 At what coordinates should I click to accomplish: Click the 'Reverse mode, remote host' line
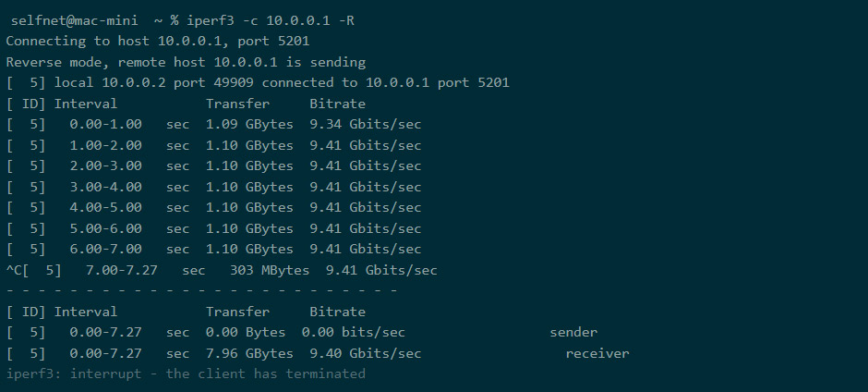pyautogui.click(x=186, y=62)
